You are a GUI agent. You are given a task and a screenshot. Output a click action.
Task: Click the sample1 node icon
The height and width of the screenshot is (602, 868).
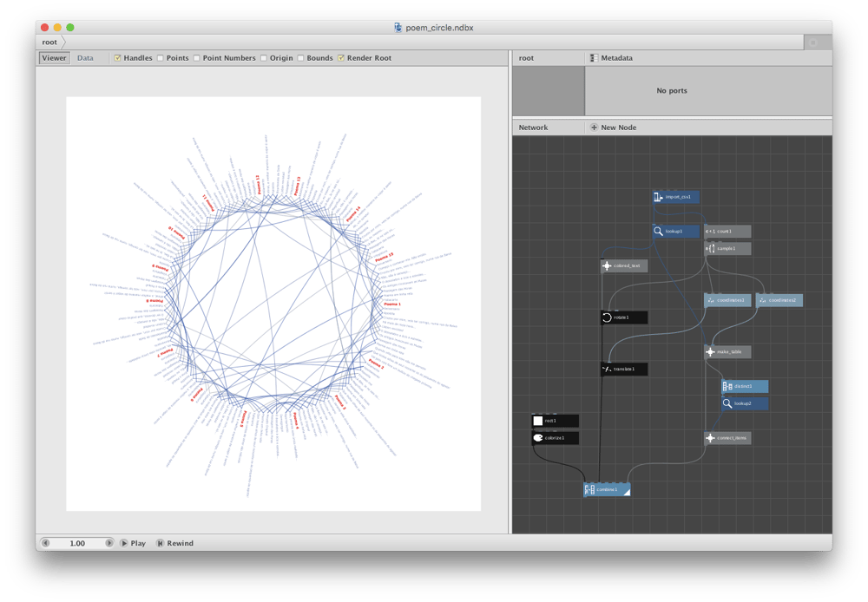(x=710, y=248)
